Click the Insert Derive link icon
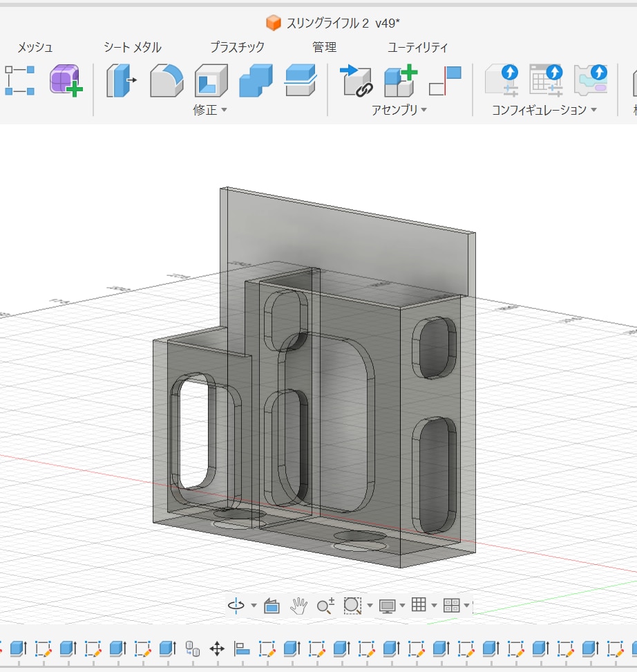This screenshot has width=637, height=672. [x=356, y=80]
